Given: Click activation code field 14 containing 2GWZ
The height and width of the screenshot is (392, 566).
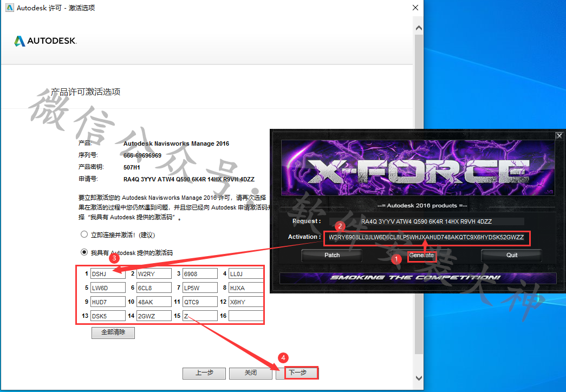Looking at the screenshot, I should click(x=154, y=316).
